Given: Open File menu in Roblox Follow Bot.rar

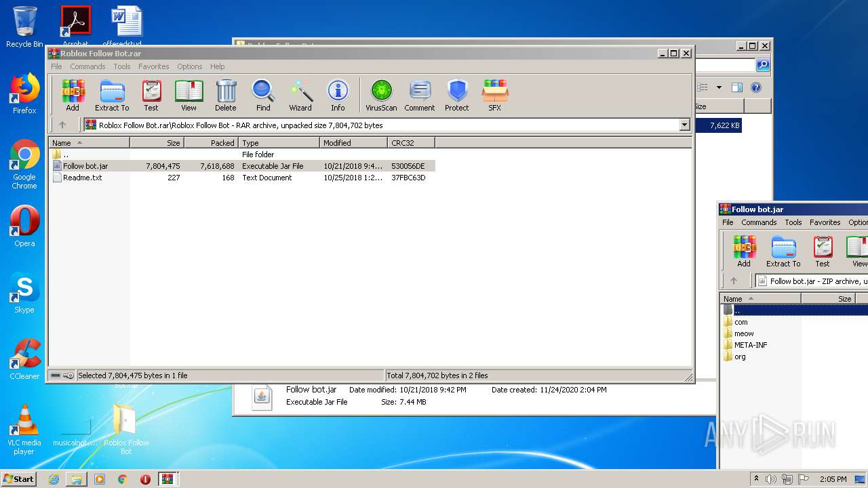Looking at the screenshot, I should (x=56, y=66).
